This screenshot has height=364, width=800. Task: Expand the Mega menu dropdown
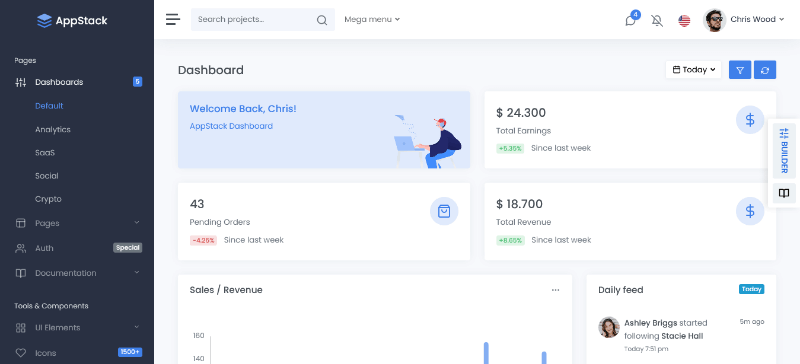click(x=372, y=19)
